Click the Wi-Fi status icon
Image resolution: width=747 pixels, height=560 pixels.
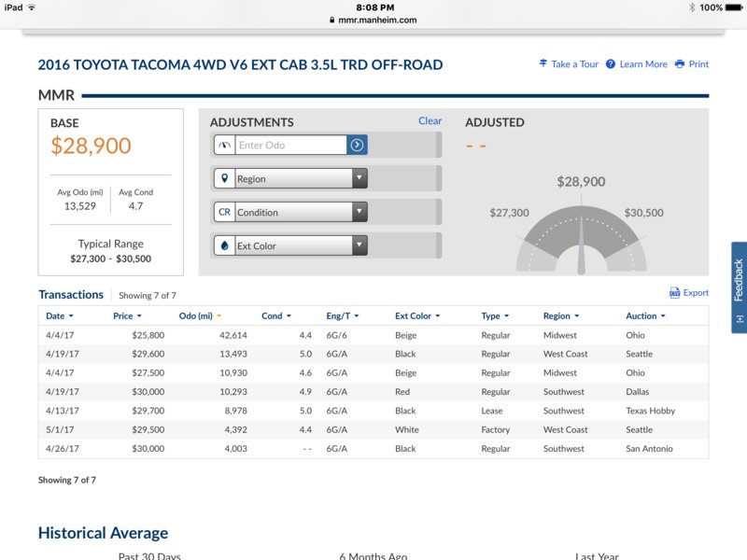[x=32, y=7]
